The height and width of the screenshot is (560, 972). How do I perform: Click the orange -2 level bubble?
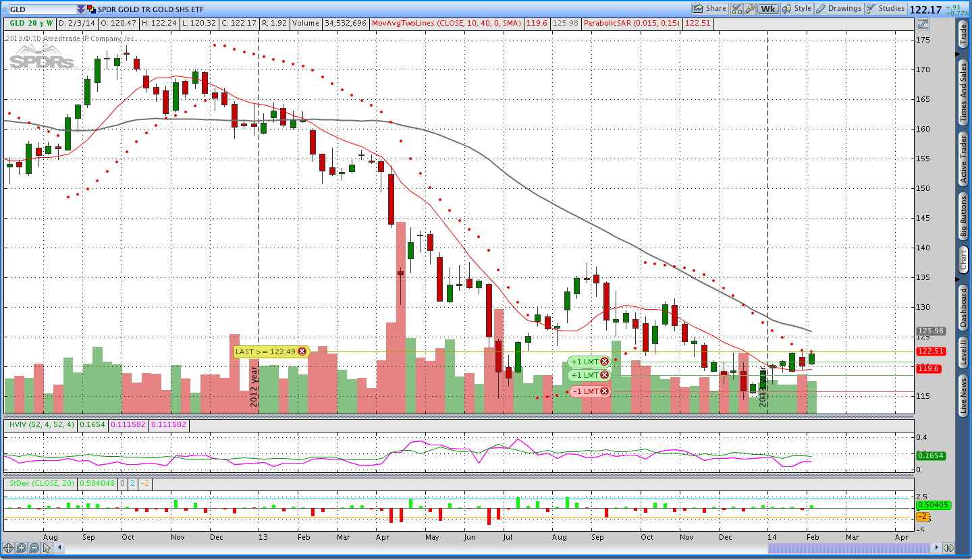(923, 517)
